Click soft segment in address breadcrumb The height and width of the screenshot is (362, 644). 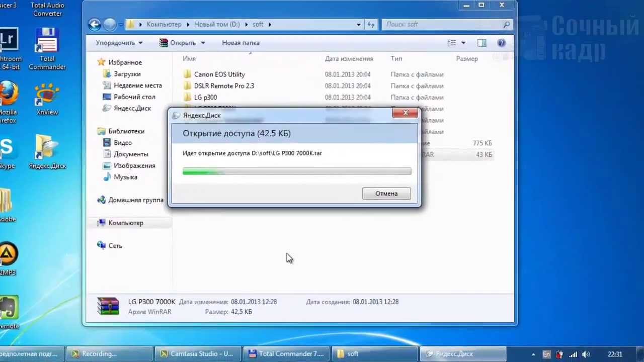[x=258, y=24]
